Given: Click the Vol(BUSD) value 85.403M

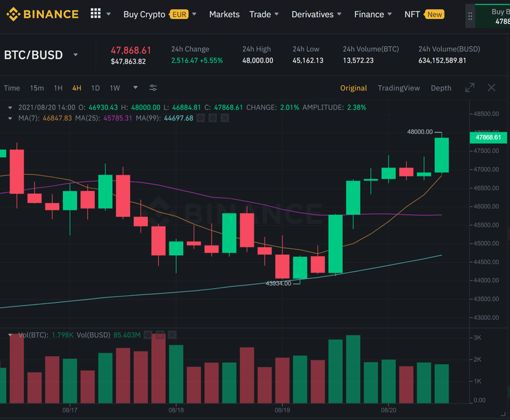Looking at the screenshot, I should pos(127,335).
